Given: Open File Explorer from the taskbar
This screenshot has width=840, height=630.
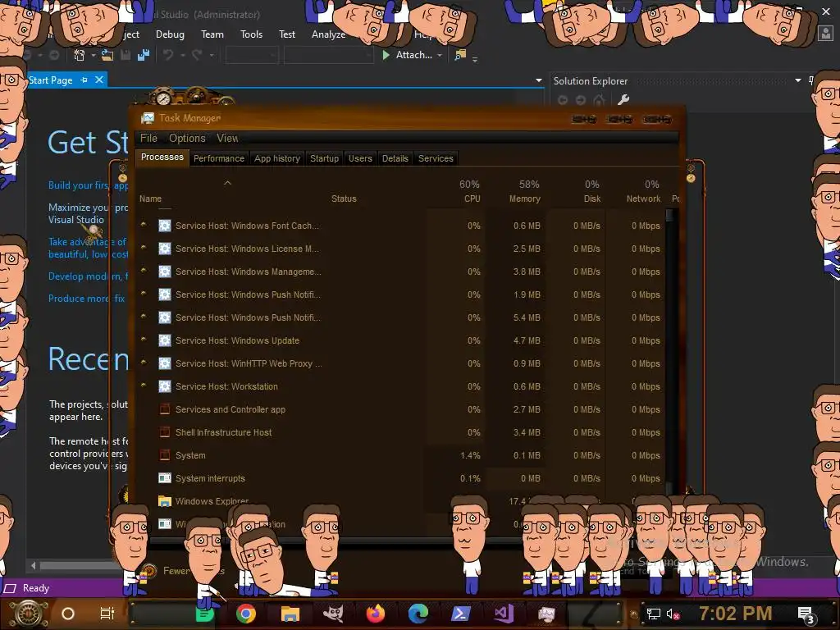Looking at the screenshot, I should 290,614.
